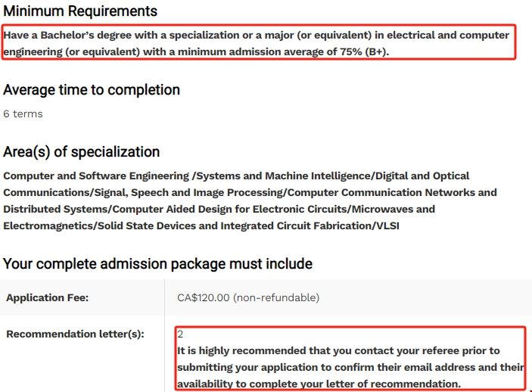Screen dimensions: 532x392
Task: Click the "Application Fee:" label cell
Action: (x=47, y=298)
